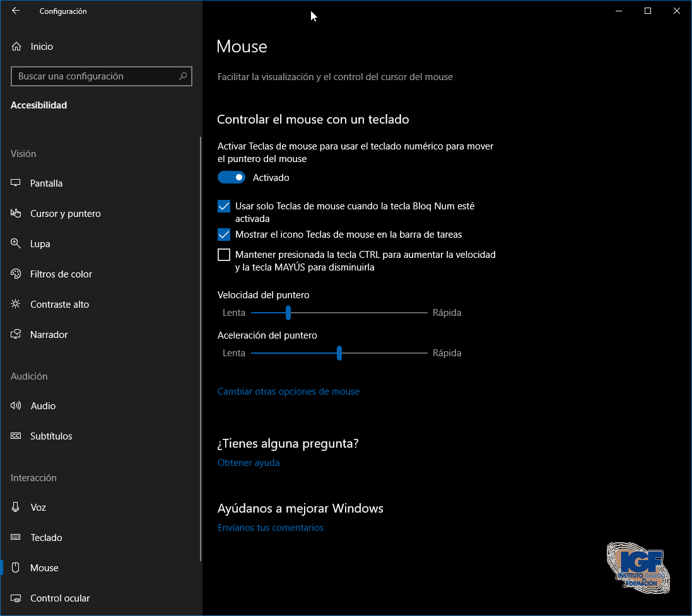
Task: Open Cursor y puntero icon
Action: [x=16, y=214]
